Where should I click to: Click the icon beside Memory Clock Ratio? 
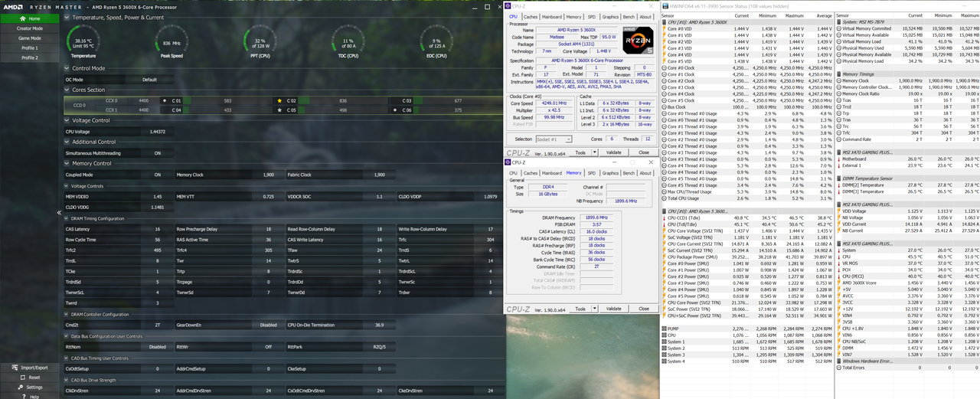pyautogui.click(x=839, y=93)
